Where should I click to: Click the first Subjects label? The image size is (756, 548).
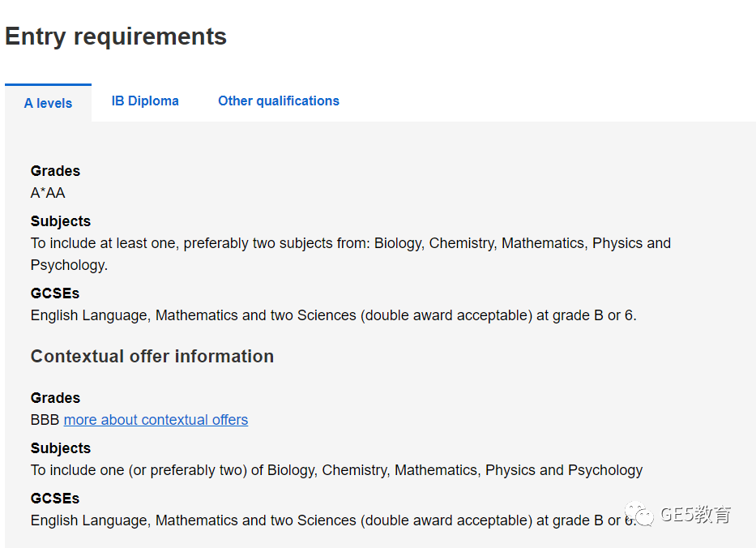click(x=61, y=221)
